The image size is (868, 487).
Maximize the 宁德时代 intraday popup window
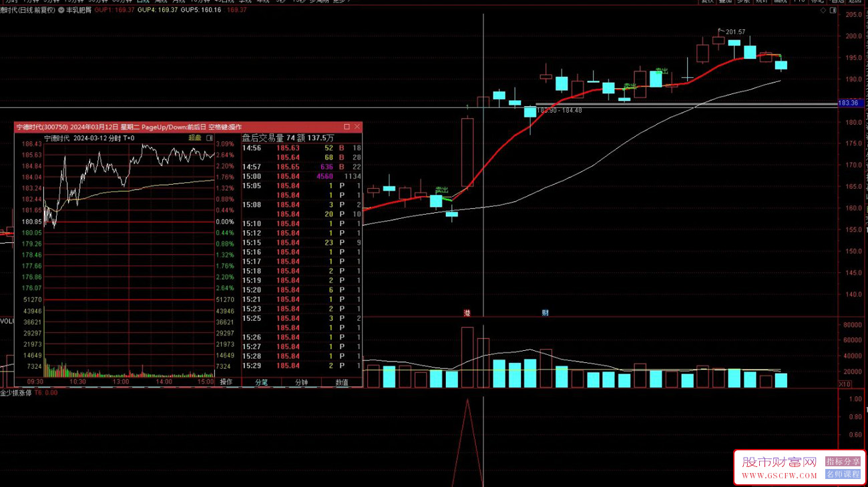coord(347,127)
